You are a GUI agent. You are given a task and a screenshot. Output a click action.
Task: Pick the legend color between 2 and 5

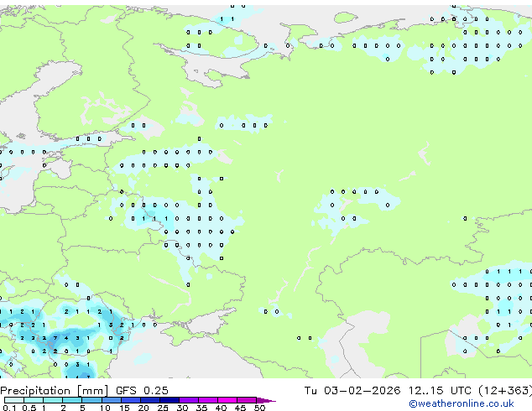point(72,400)
